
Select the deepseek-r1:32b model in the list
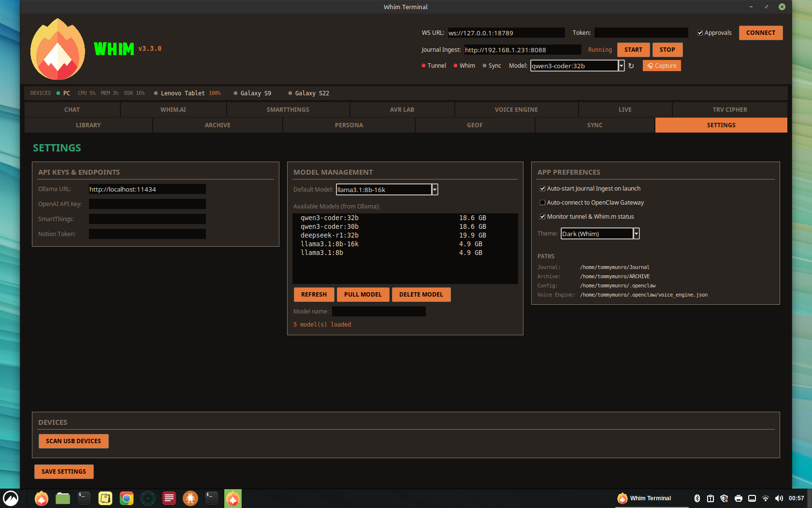[329, 235]
